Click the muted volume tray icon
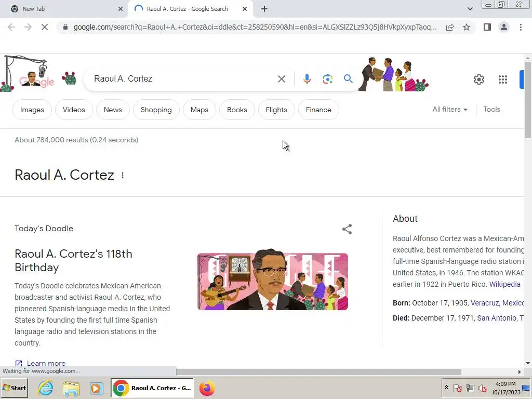This screenshot has width=532, height=399. 482,388
